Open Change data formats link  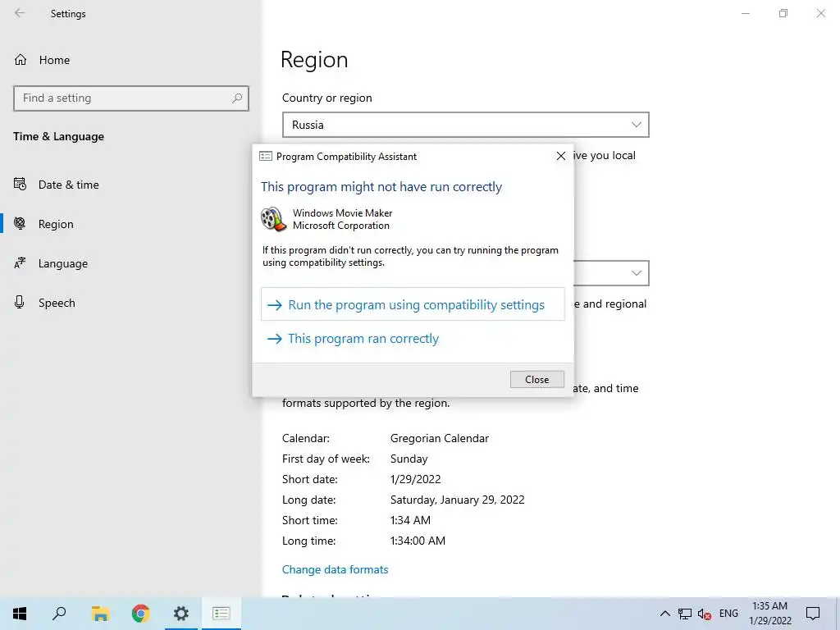click(x=335, y=569)
